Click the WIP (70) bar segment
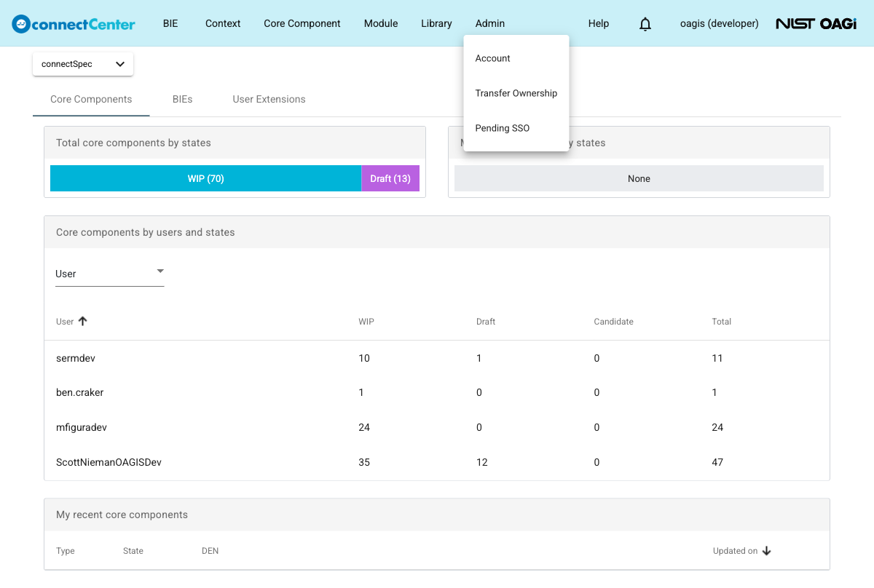 [206, 178]
